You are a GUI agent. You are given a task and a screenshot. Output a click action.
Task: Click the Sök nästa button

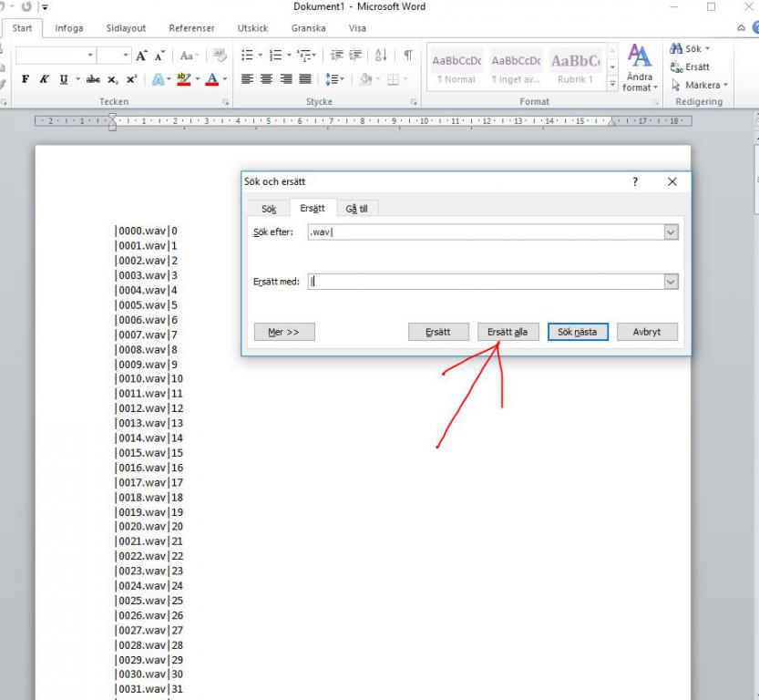click(578, 332)
